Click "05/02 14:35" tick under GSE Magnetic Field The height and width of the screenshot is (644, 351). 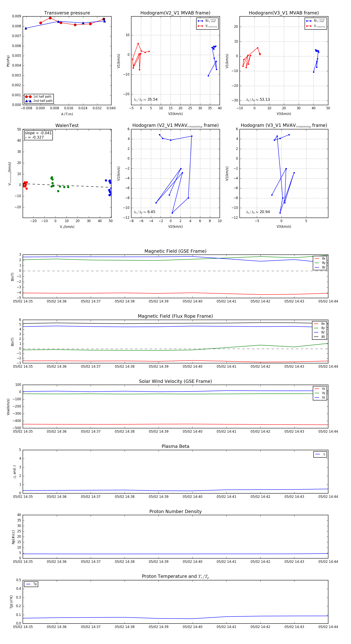tap(23, 301)
